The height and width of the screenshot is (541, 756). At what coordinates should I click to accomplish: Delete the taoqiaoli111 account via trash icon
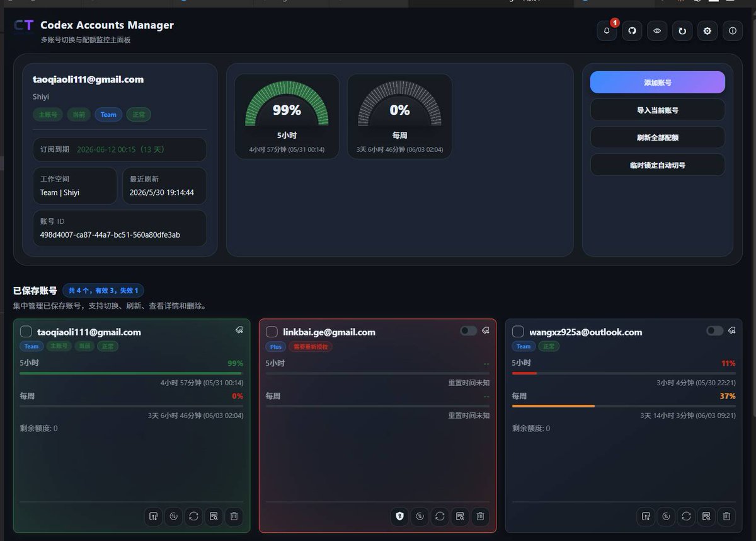[x=234, y=516]
